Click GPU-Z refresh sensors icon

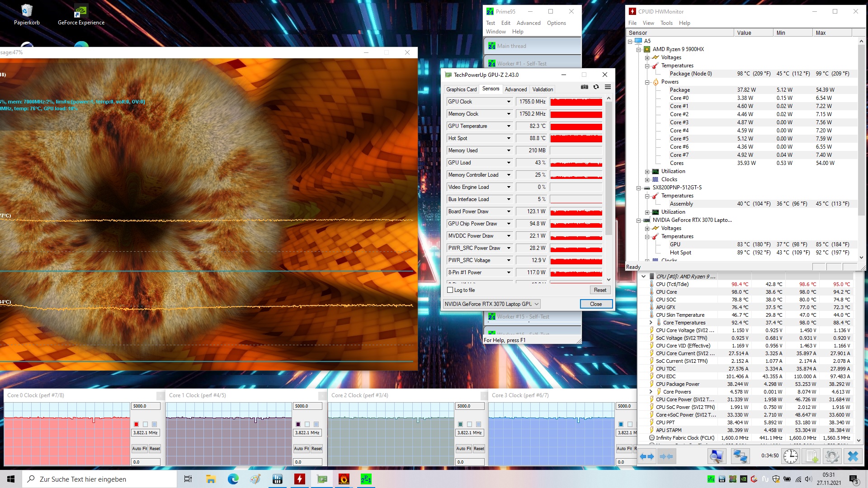(x=596, y=87)
